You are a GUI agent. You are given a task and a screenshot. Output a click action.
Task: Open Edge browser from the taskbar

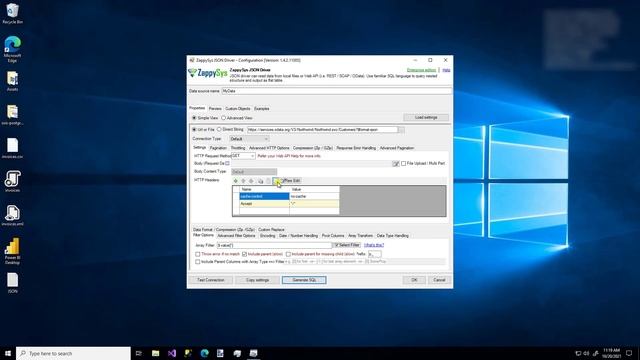tap(204, 353)
